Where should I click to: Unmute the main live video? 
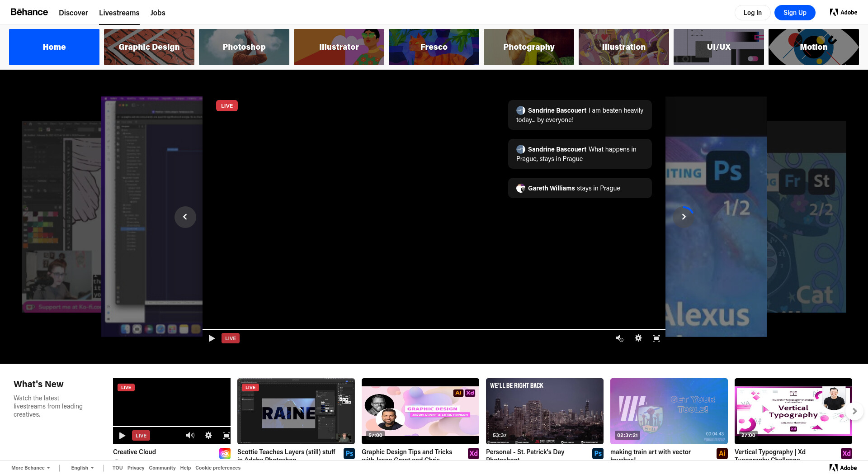[x=620, y=338]
